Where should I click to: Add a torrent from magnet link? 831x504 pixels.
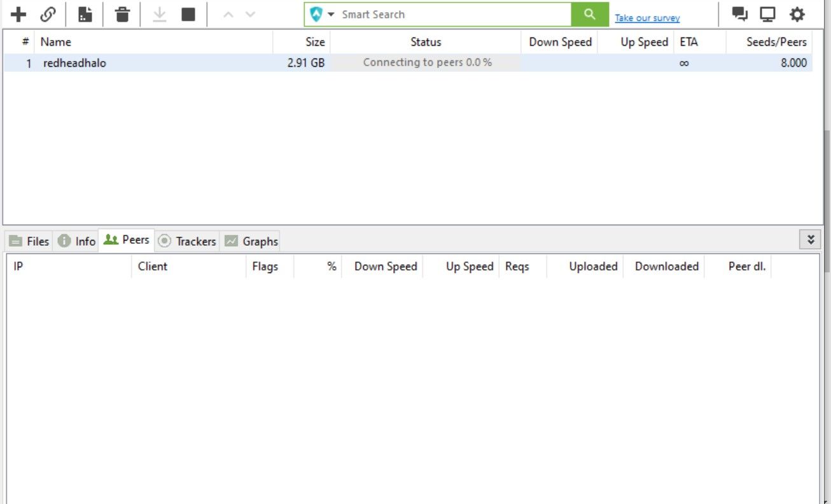pos(48,13)
